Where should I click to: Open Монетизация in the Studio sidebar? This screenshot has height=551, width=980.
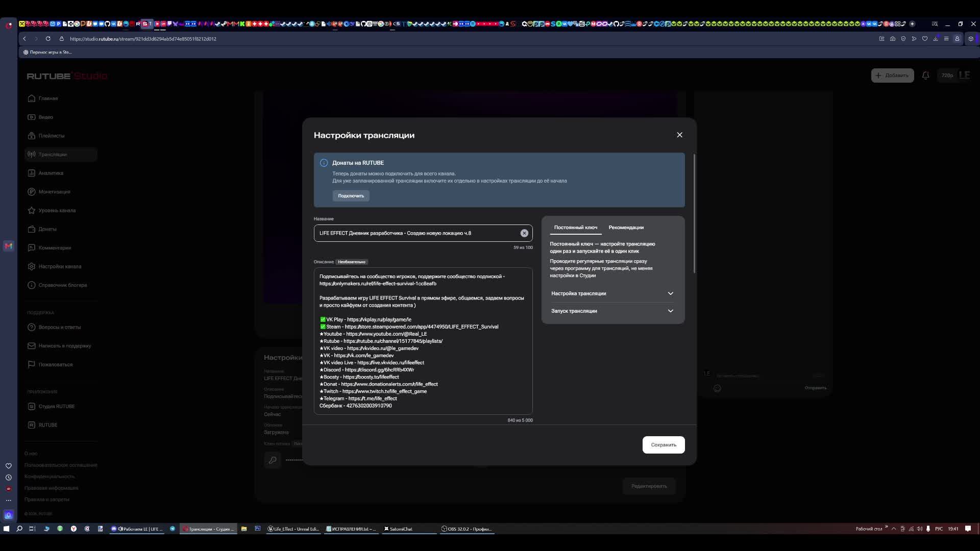tap(61, 192)
